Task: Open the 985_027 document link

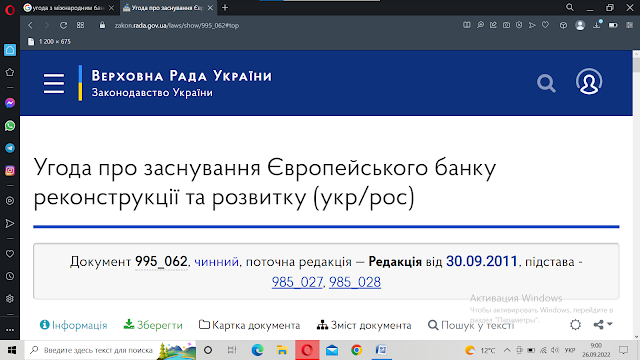Action: pyautogui.click(x=297, y=282)
